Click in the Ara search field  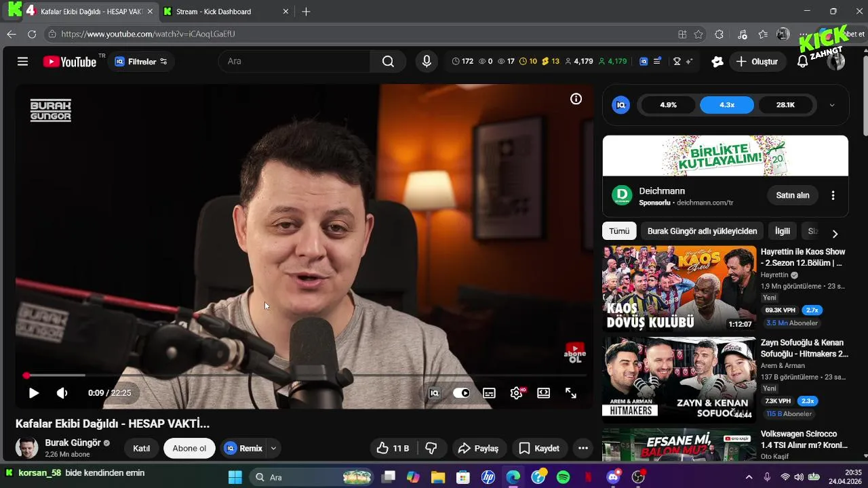pos(294,62)
